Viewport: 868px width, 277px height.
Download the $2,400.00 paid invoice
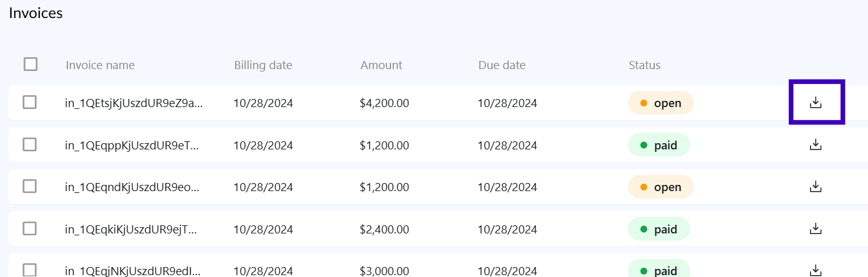coord(816,229)
